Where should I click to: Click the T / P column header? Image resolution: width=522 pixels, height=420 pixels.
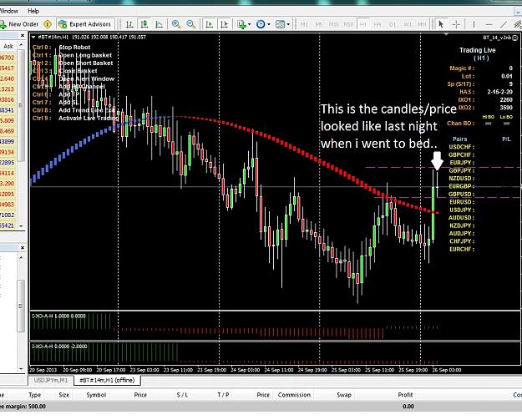pyautogui.click(x=223, y=395)
